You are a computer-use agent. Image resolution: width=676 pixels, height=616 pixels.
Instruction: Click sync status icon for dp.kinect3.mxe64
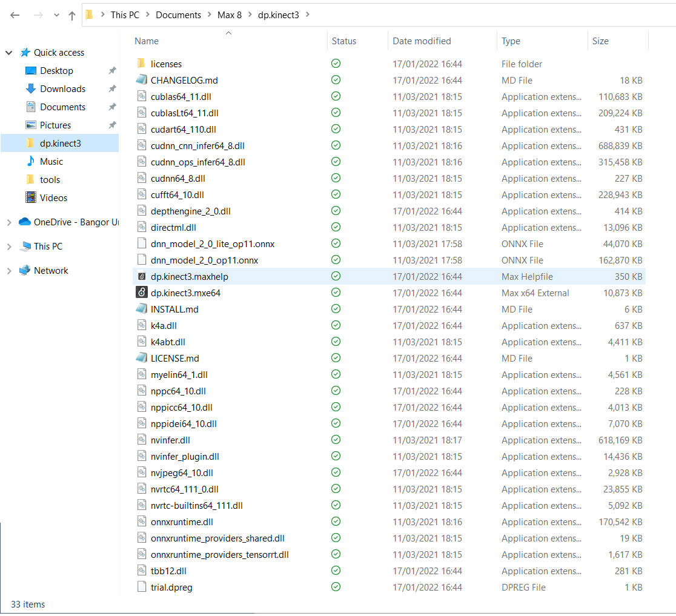tap(336, 293)
